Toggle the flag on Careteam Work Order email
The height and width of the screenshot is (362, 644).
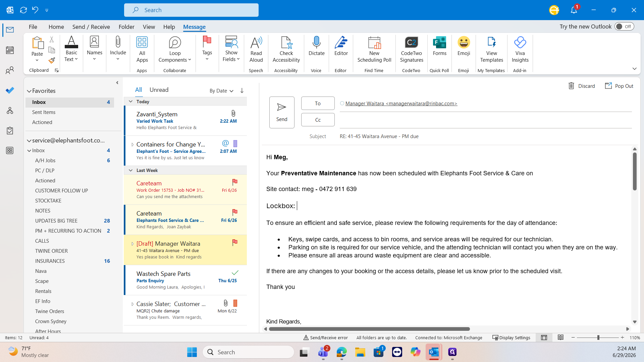coord(235,182)
